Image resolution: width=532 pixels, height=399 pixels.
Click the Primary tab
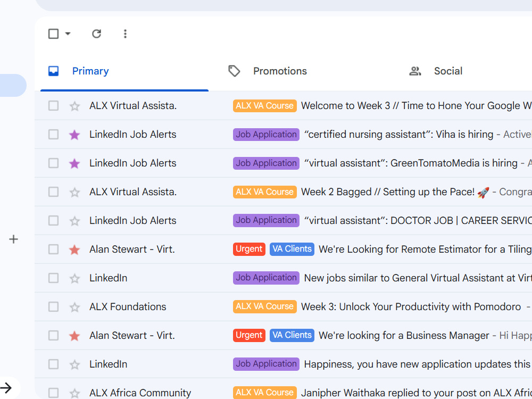click(x=78, y=71)
